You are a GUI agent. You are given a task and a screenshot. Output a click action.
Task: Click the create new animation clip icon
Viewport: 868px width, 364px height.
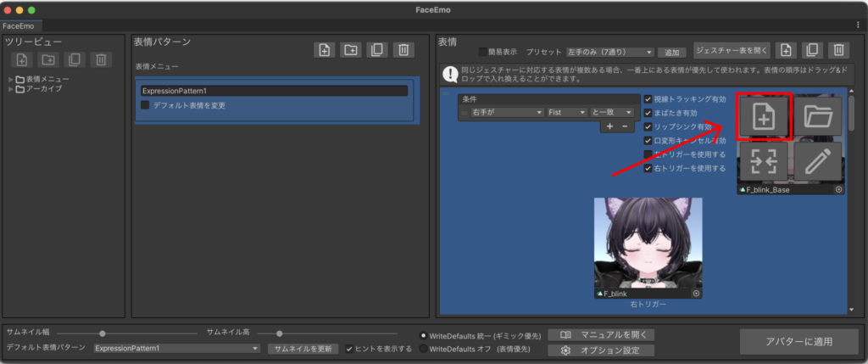[764, 117]
